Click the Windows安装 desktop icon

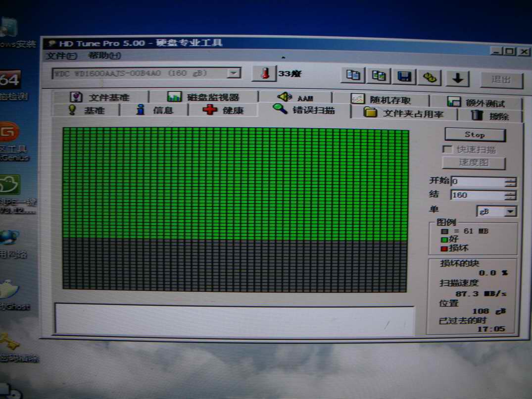[8, 27]
